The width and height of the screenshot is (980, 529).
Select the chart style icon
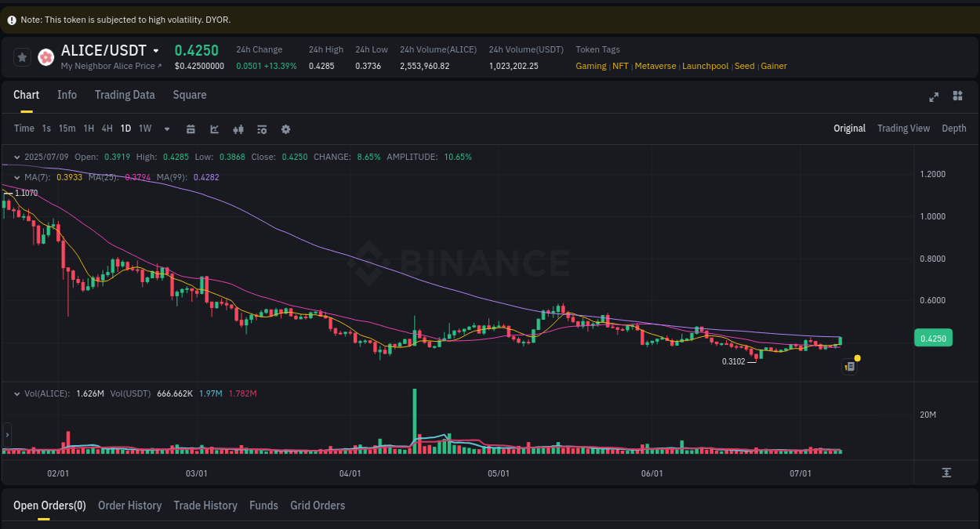click(214, 128)
